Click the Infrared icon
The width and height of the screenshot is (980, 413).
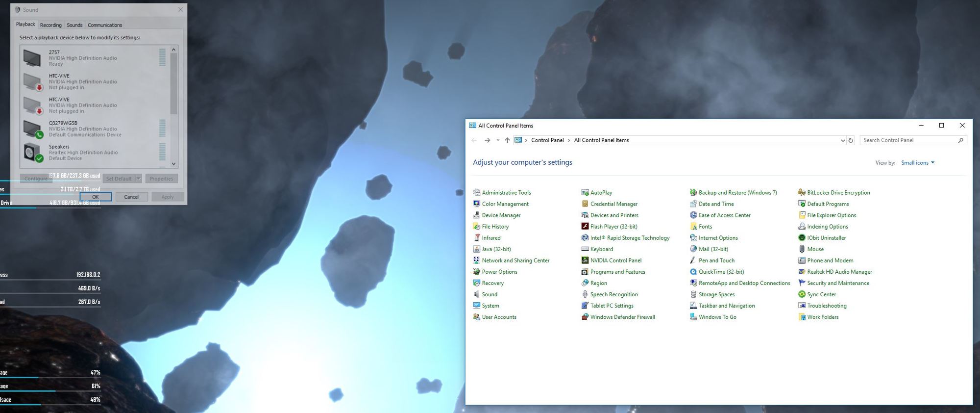(476, 237)
